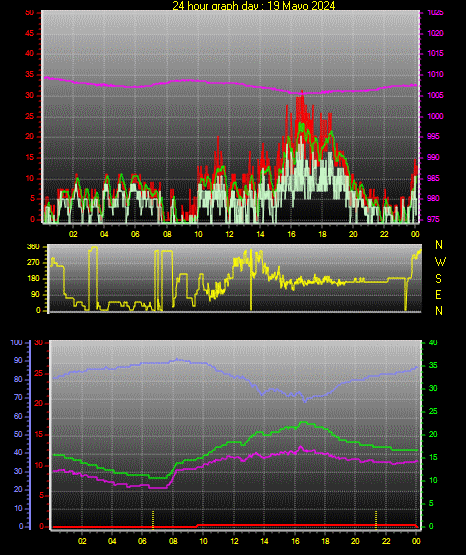Click the yellow dotted sunrise marker near 06

pyautogui.click(x=153, y=520)
